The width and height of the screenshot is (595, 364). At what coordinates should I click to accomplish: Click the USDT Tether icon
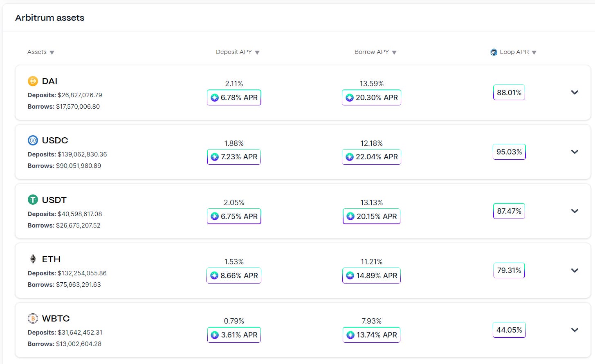pyautogui.click(x=33, y=200)
